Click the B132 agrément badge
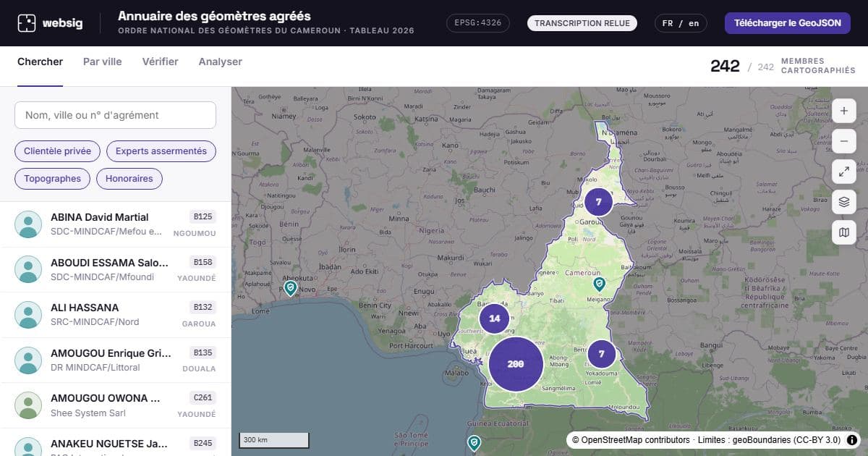This screenshot has height=456, width=868. (x=203, y=307)
